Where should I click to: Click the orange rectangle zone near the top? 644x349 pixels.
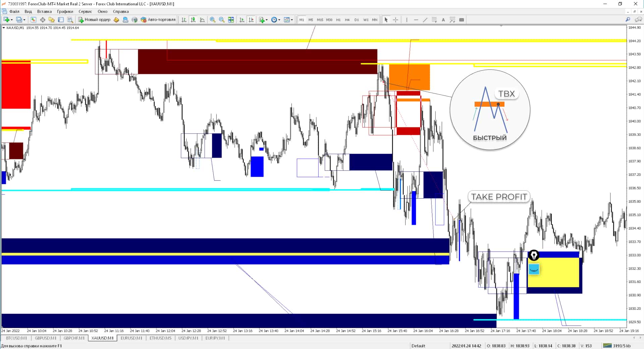coord(409,77)
